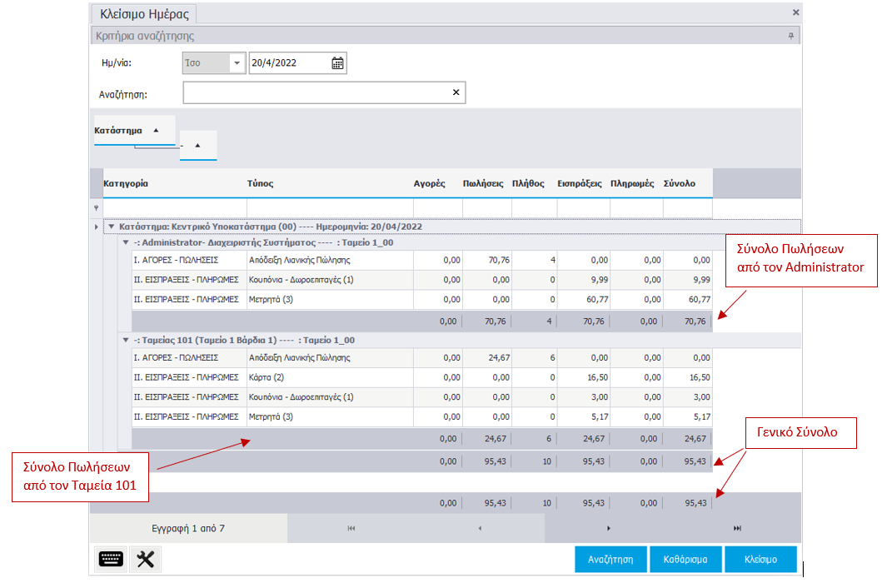Go to the previous record
Screen dimensions: 882x588
point(480,528)
